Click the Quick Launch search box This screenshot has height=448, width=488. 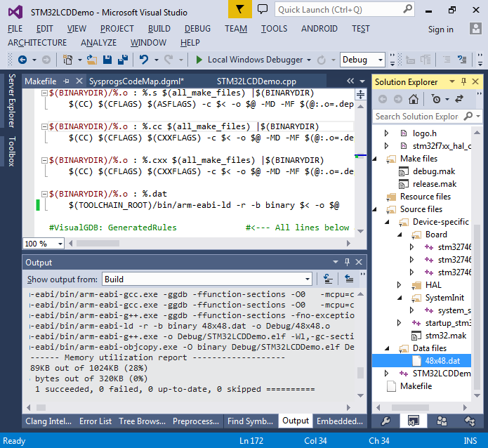click(344, 9)
